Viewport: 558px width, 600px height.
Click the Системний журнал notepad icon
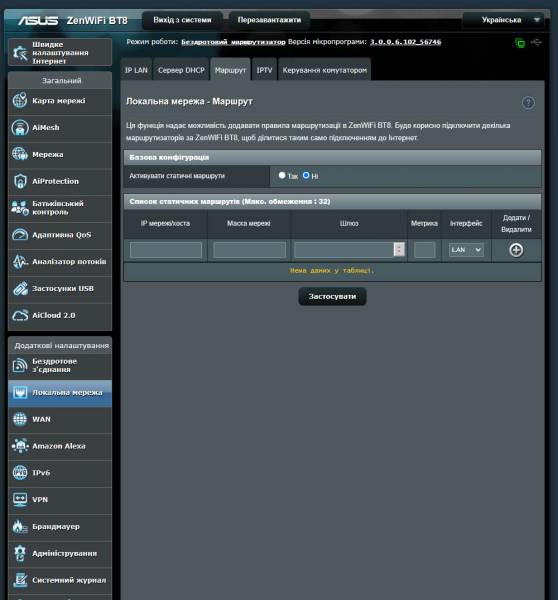(x=20, y=580)
